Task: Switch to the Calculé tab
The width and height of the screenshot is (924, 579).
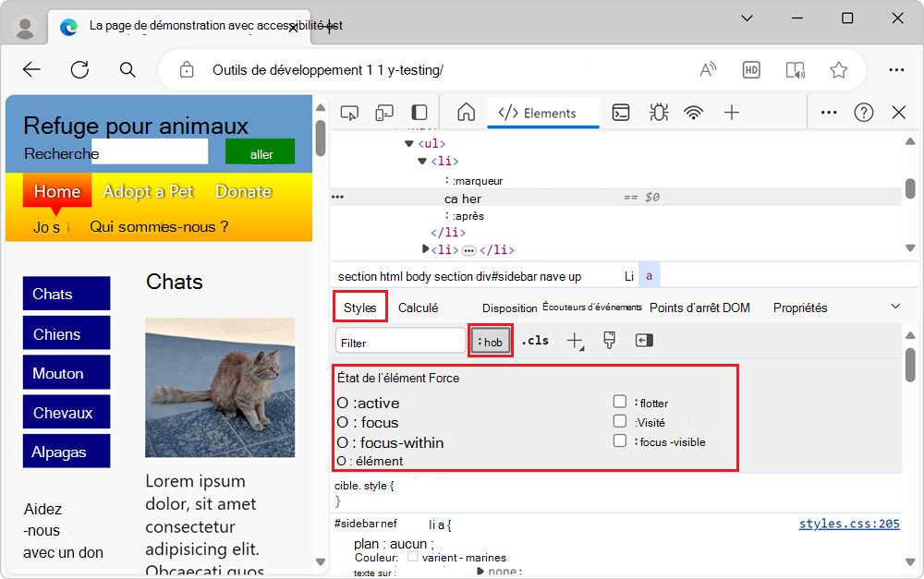Action: 420,308
